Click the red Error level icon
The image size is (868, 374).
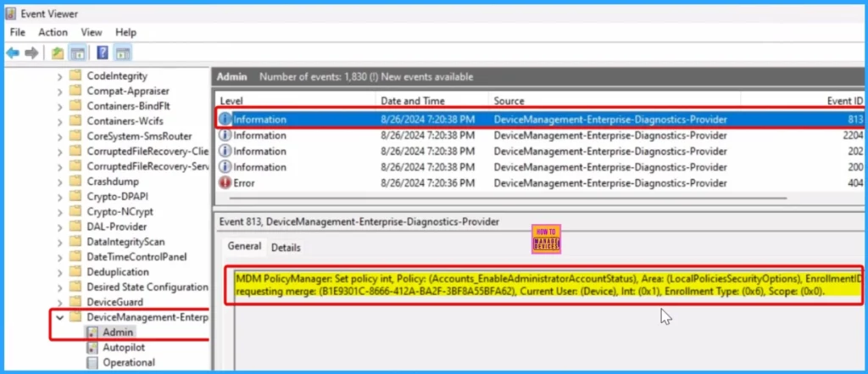click(x=225, y=183)
